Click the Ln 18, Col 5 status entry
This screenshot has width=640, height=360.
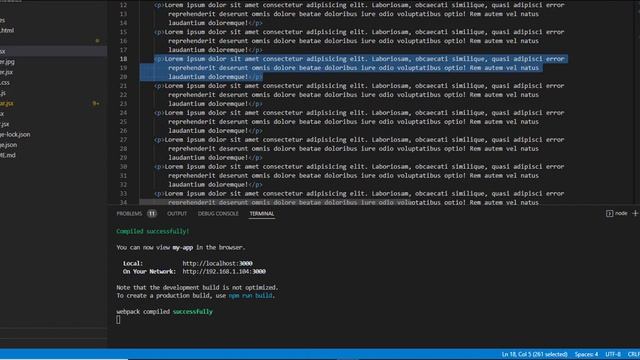(534, 354)
